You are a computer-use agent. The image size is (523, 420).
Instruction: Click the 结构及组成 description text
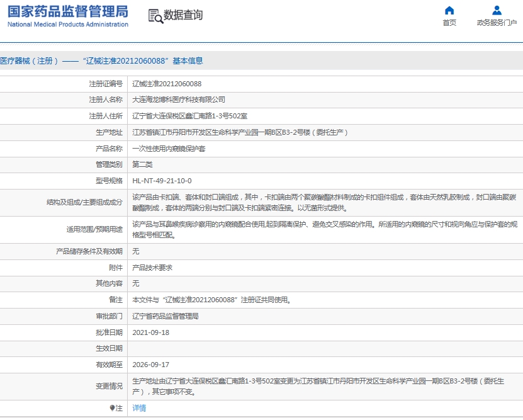click(x=324, y=203)
